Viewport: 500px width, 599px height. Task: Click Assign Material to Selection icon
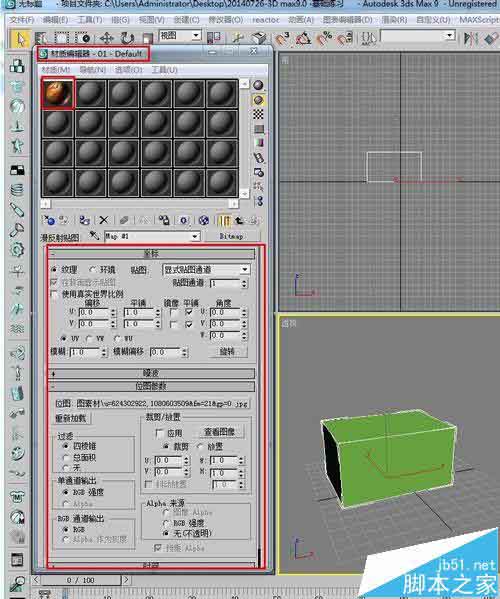coord(84,220)
